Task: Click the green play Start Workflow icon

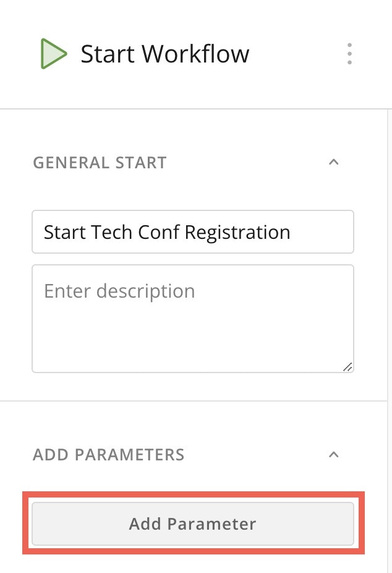Action: pos(54,54)
